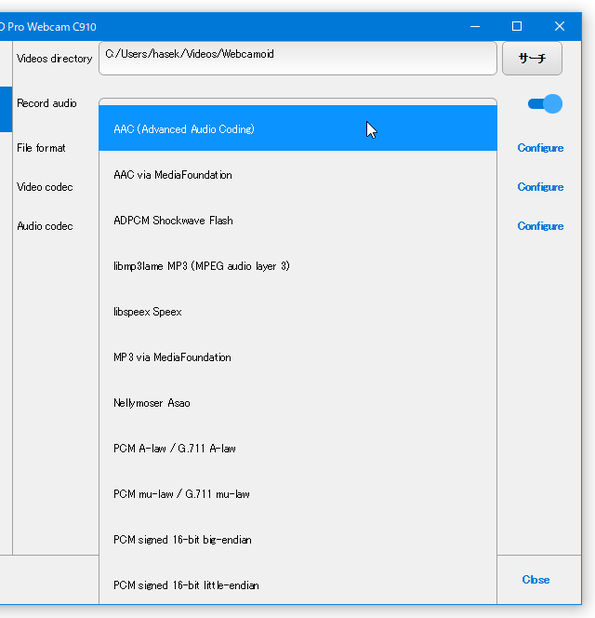Maximize the Webcam C910 window
The width and height of the screenshot is (595, 618).
517,26
